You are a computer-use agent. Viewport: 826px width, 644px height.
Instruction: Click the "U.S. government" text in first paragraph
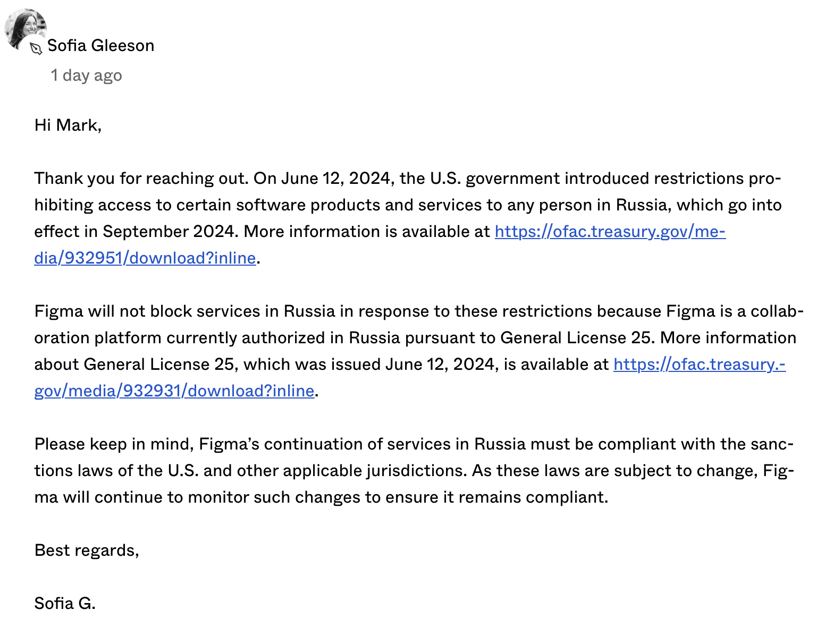494,179
